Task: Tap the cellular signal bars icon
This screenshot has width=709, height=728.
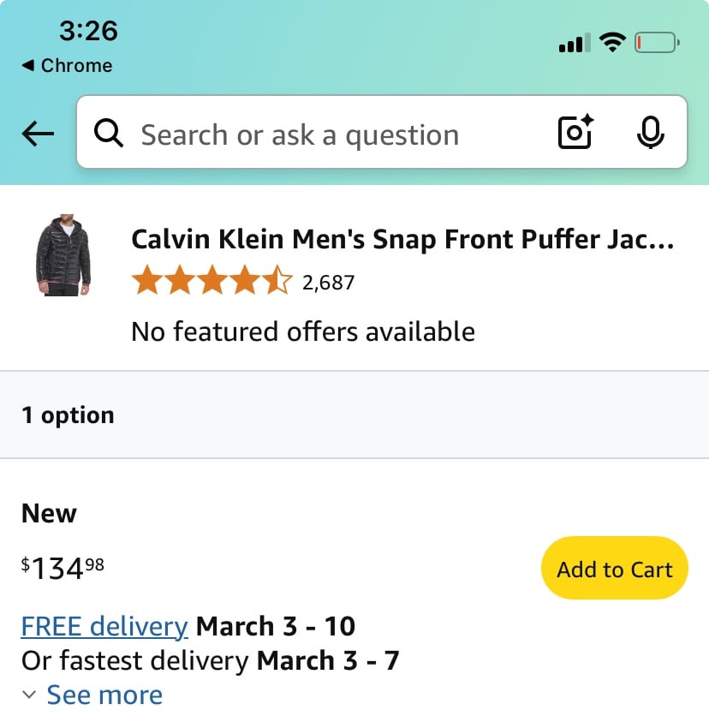Action: pyautogui.click(x=575, y=43)
